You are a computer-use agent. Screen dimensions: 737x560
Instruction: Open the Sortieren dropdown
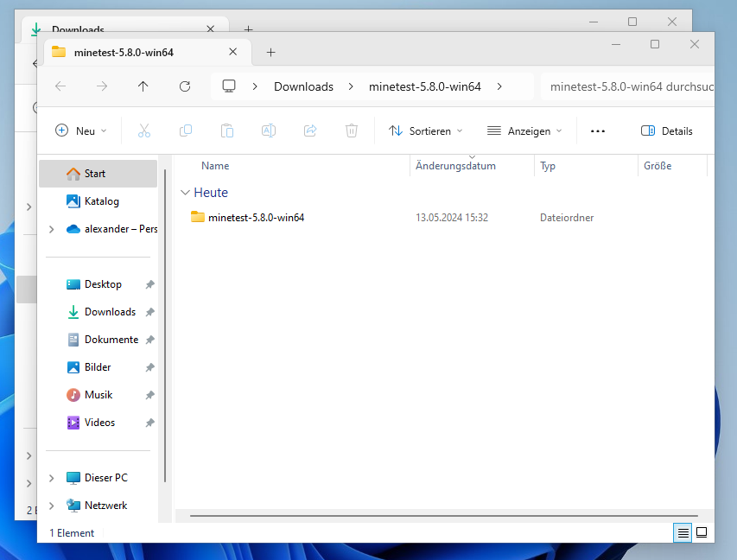tap(425, 130)
